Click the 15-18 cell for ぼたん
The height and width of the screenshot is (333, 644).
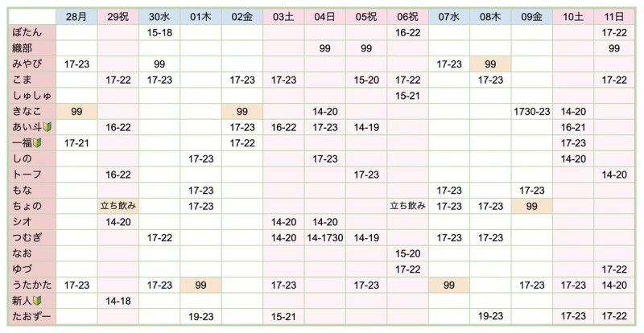(x=159, y=32)
